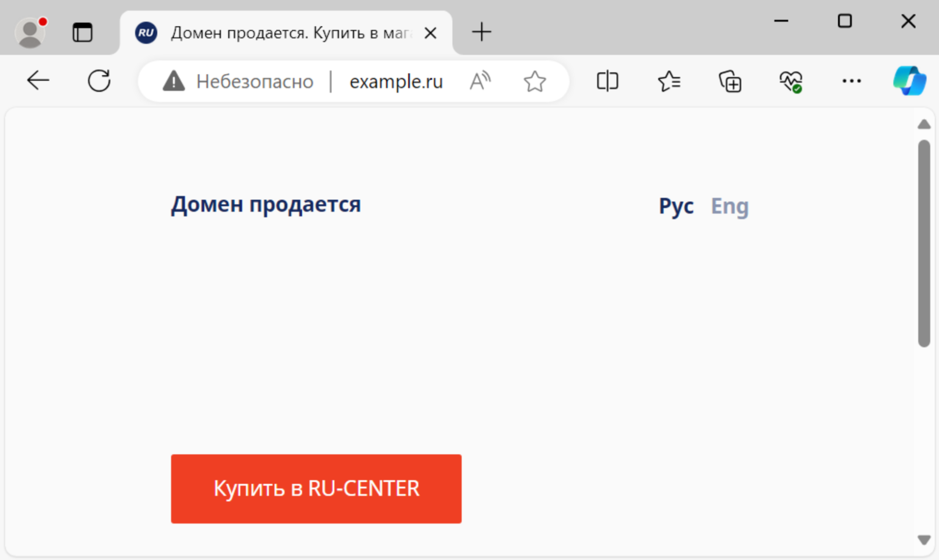Image resolution: width=939 pixels, height=560 pixels.
Task: Open Browser essentials heart icon
Action: [791, 81]
